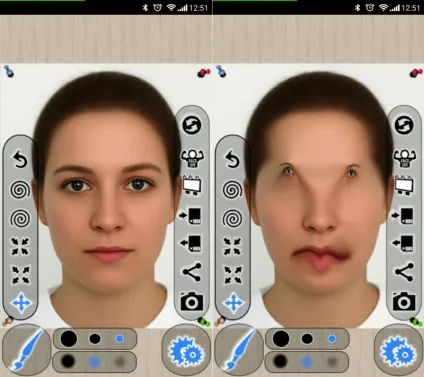
Task: Open gear settings under the original face
Action: pos(186,350)
